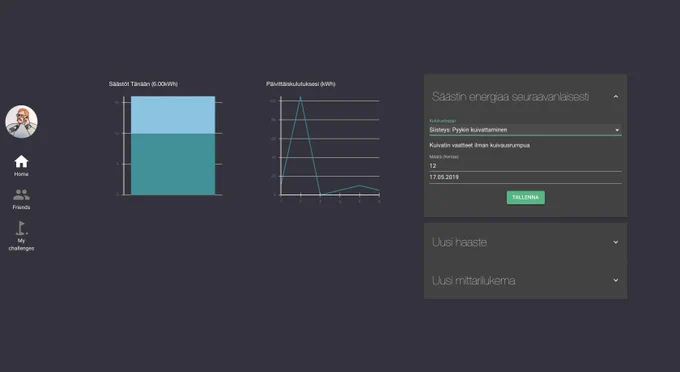This screenshot has width=680, height=372.
Task: Save the entry with TALLENNA button
Action: (x=526, y=197)
